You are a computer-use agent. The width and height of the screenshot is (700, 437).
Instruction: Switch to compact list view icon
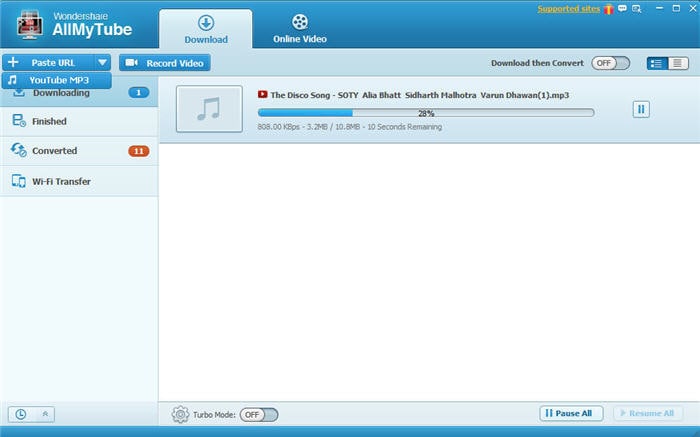(678, 63)
